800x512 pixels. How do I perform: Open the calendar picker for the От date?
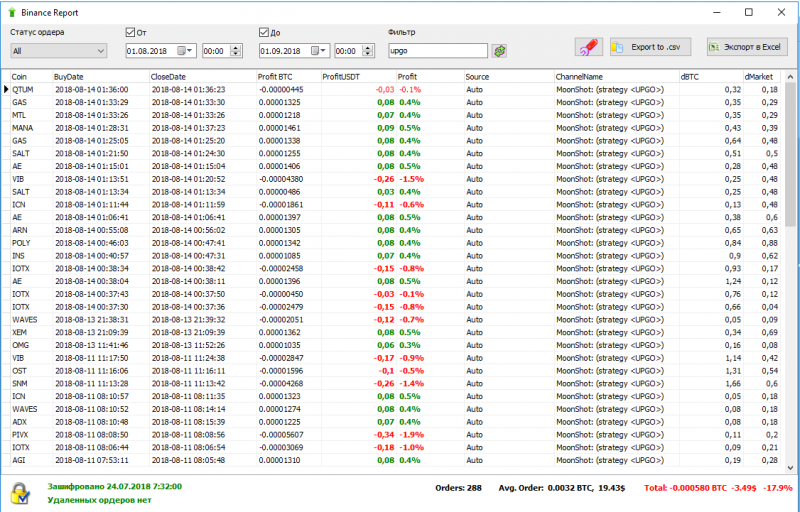pyautogui.click(x=185, y=50)
